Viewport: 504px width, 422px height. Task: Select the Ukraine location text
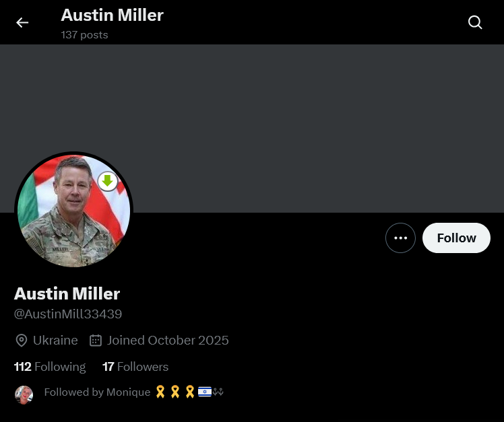(x=55, y=341)
